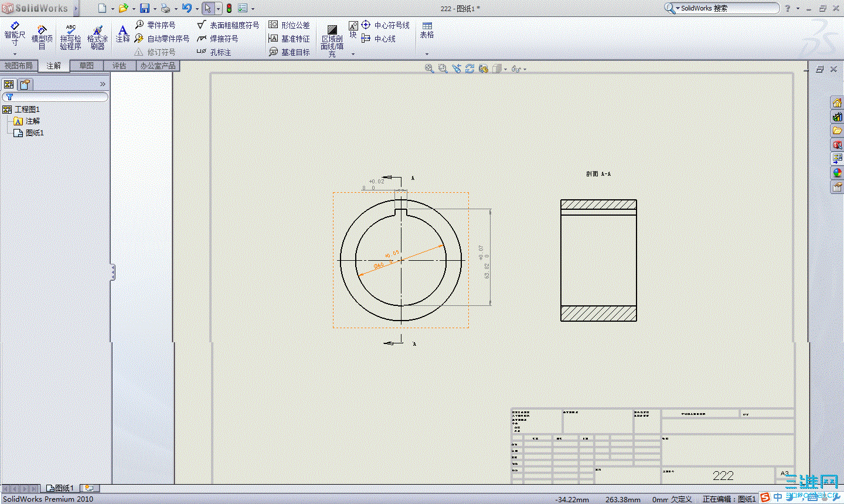Image resolution: width=844 pixels, height=504 pixels.
Task: Toggle the Select cursor tool
Action: [x=207, y=8]
